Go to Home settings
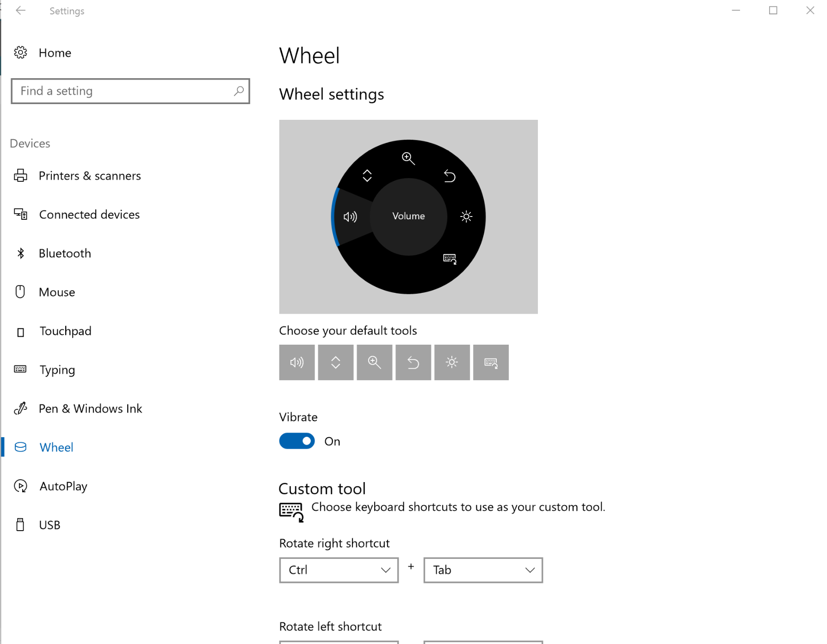Image resolution: width=827 pixels, height=644 pixels. [55, 53]
